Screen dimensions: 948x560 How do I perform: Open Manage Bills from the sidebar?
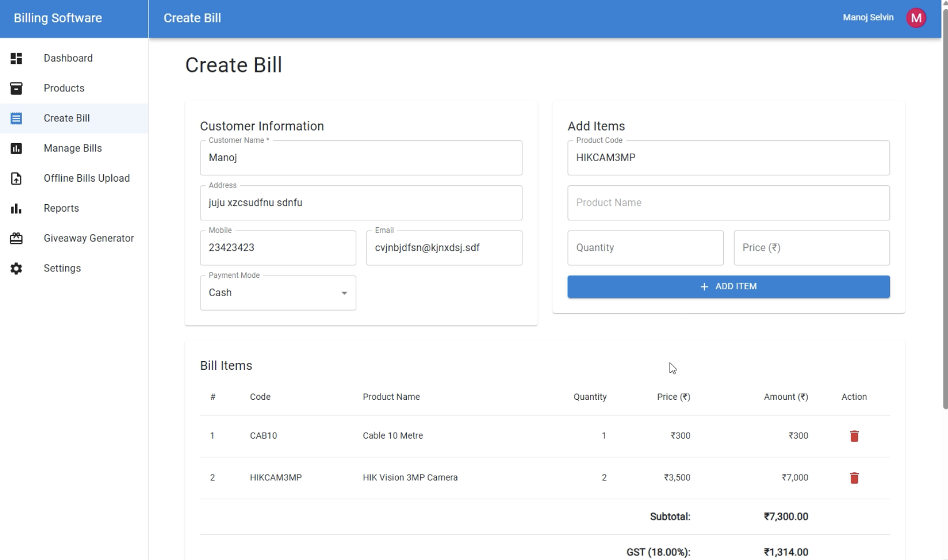[73, 148]
